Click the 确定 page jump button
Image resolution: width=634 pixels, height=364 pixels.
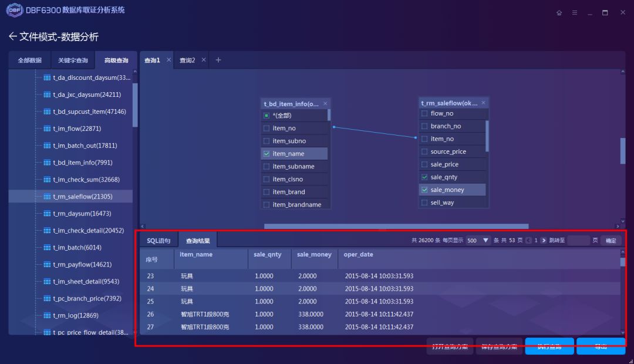pos(611,240)
